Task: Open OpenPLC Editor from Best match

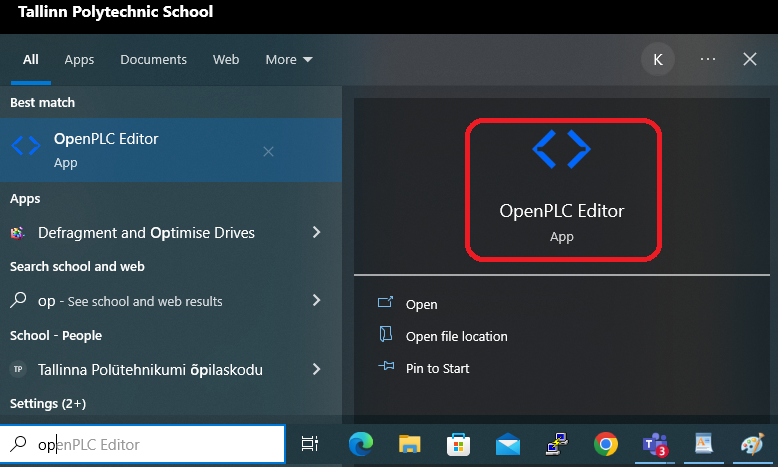Action: tap(171, 150)
